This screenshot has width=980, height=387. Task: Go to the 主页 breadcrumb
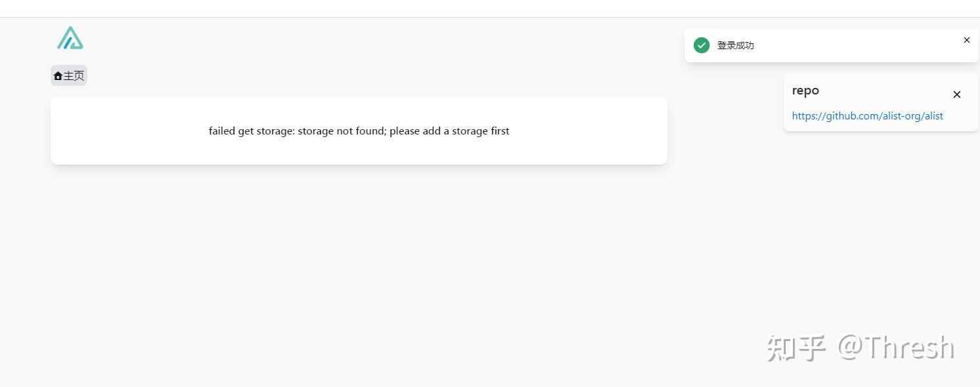coord(74,76)
